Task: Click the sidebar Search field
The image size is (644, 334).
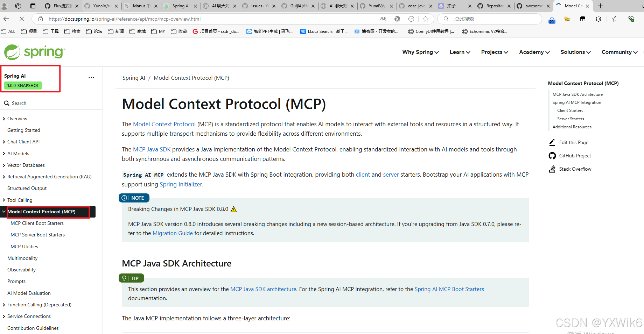Action: click(51, 103)
